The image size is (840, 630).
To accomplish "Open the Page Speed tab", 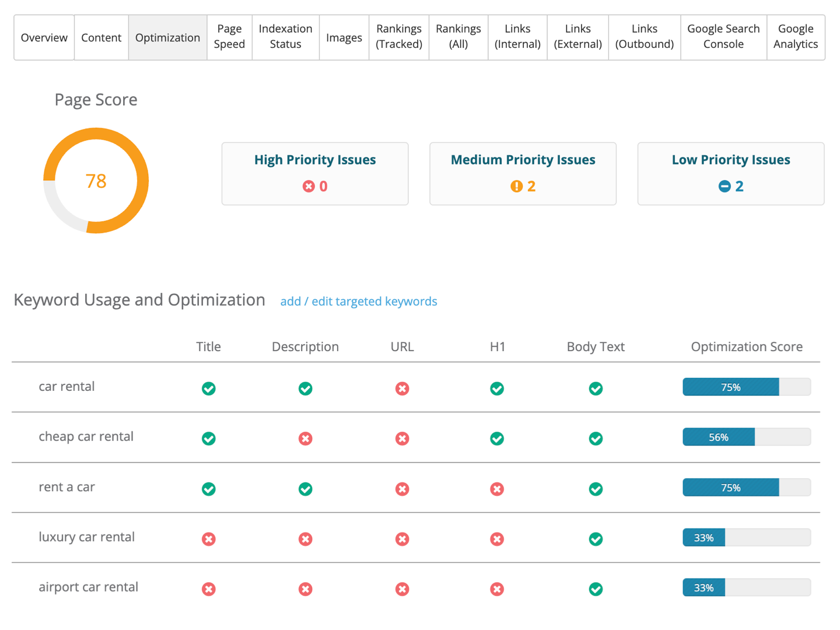I will click(229, 37).
